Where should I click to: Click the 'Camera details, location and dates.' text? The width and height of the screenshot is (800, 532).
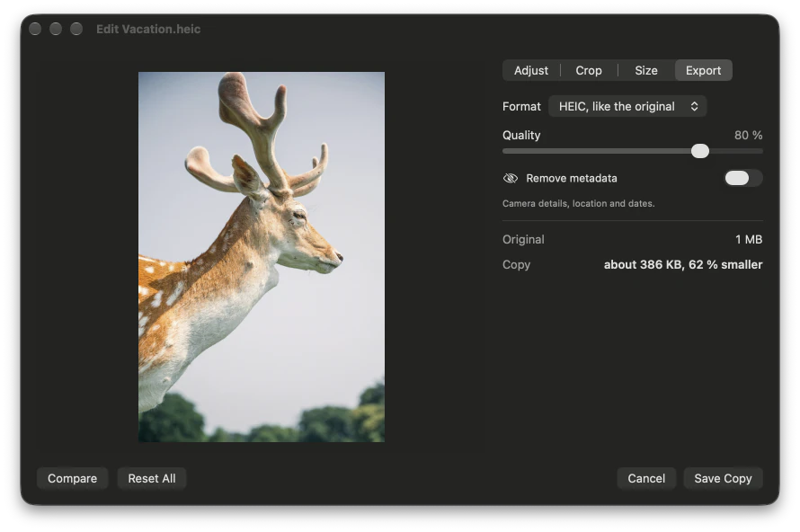pos(578,203)
